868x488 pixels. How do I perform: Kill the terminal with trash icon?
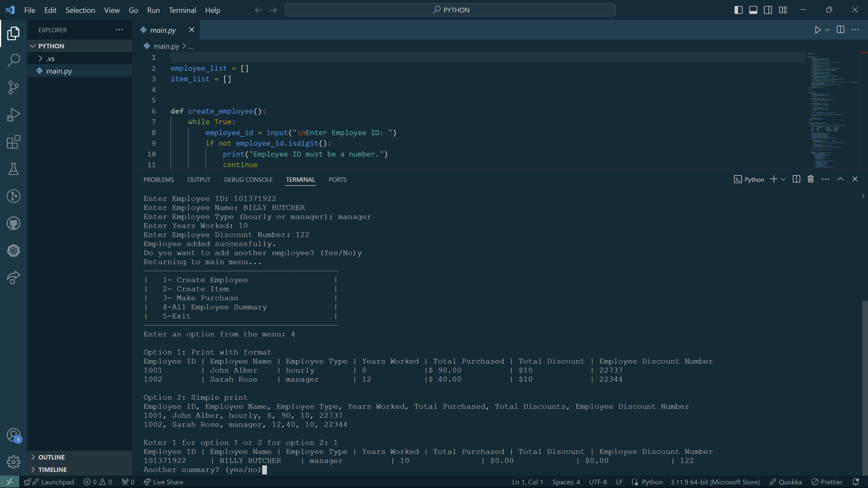[x=811, y=179]
